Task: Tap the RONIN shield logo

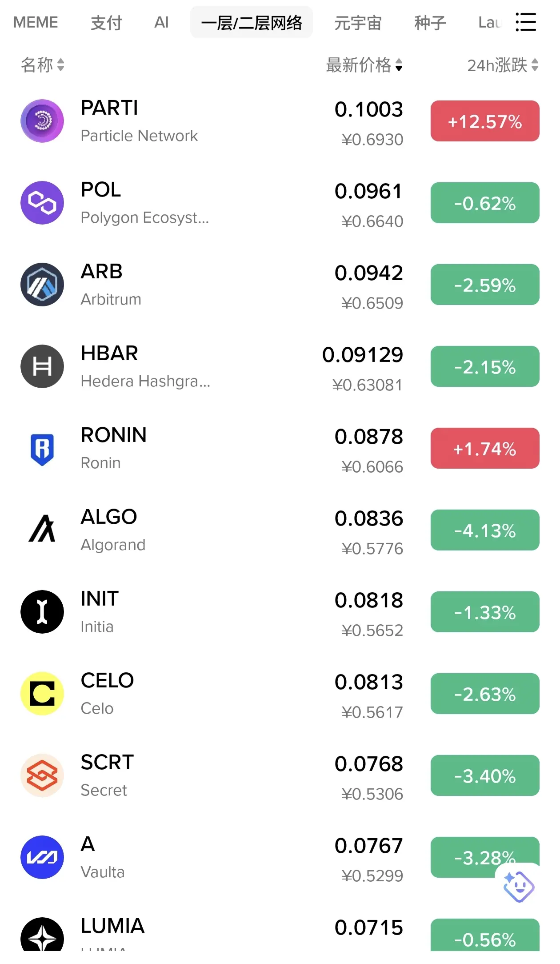Action: click(42, 449)
